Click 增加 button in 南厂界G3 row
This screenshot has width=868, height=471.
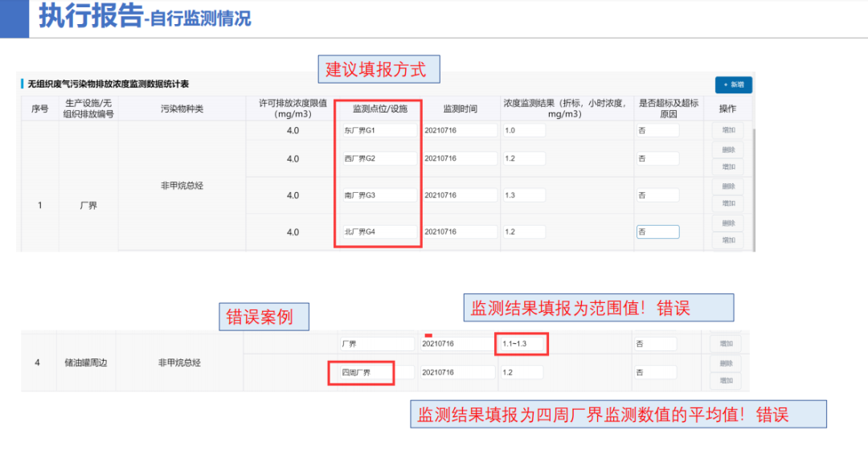coord(727,203)
